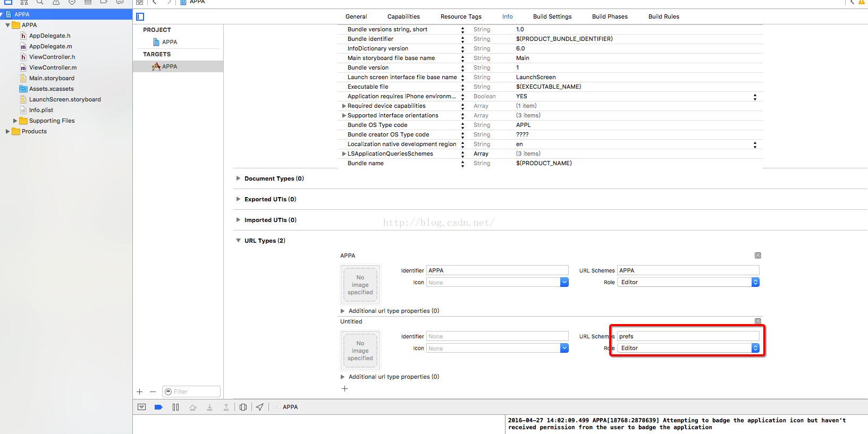868x434 pixels.
Task: Click the related items grid icon
Action: tap(139, 2)
